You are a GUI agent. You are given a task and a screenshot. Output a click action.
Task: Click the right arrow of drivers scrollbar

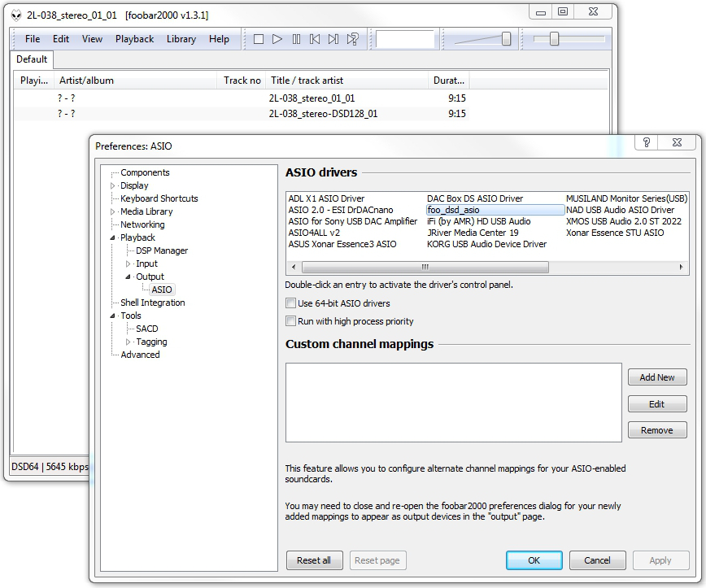coord(682,267)
